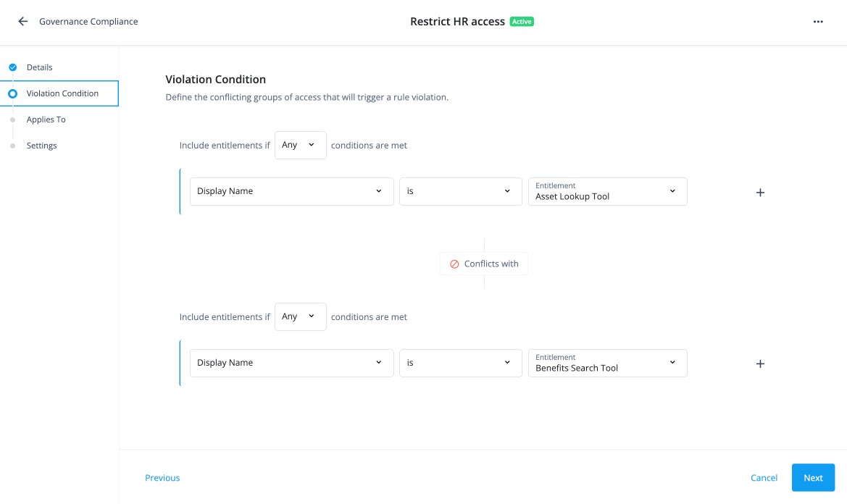
Task: Click the first 'Include entitlements if' label
Action: [x=225, y=145]
